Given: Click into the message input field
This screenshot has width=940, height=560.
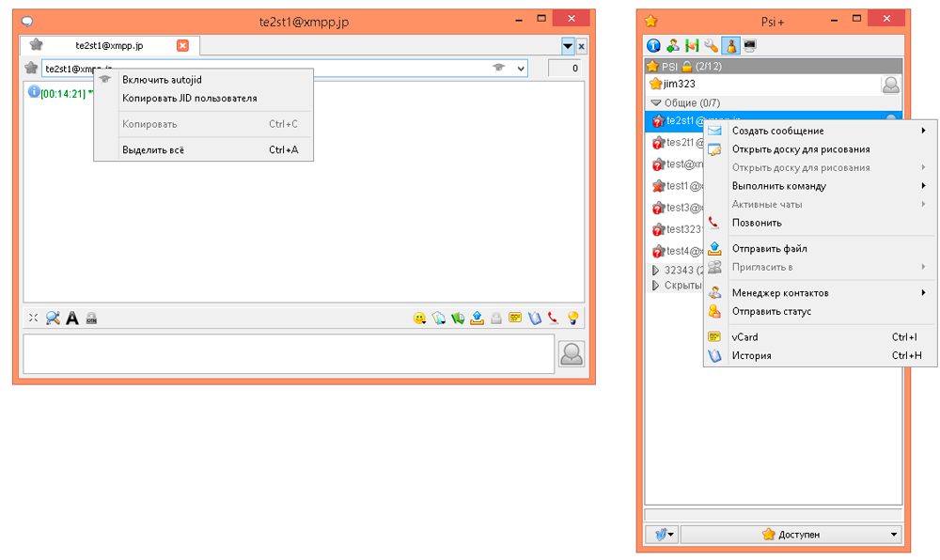Looking at the screenshot, I should 289,354.
